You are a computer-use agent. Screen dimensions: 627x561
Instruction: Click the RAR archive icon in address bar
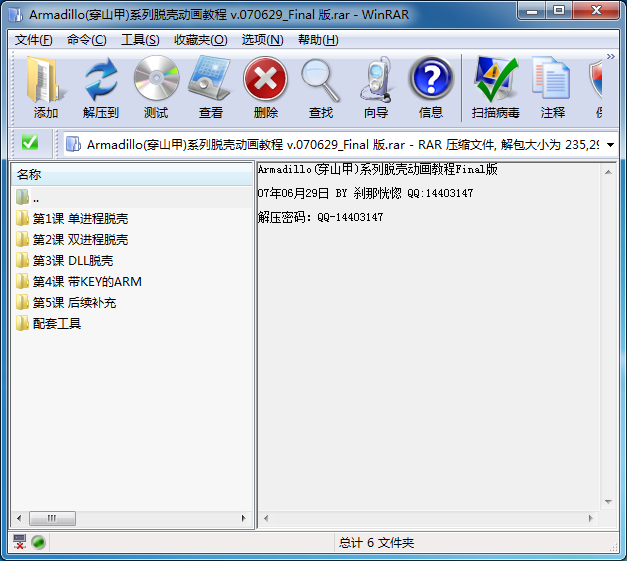pos(73,144)
